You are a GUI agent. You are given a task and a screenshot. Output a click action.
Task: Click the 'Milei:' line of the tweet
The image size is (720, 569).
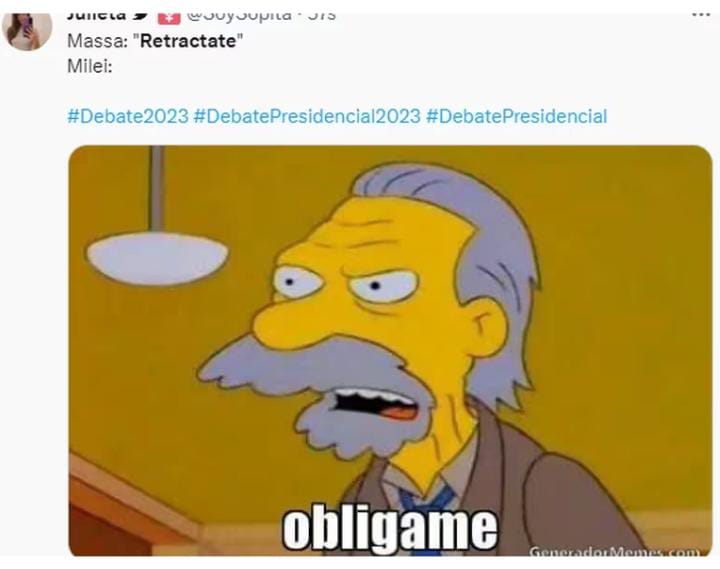[x=90, y=66]
